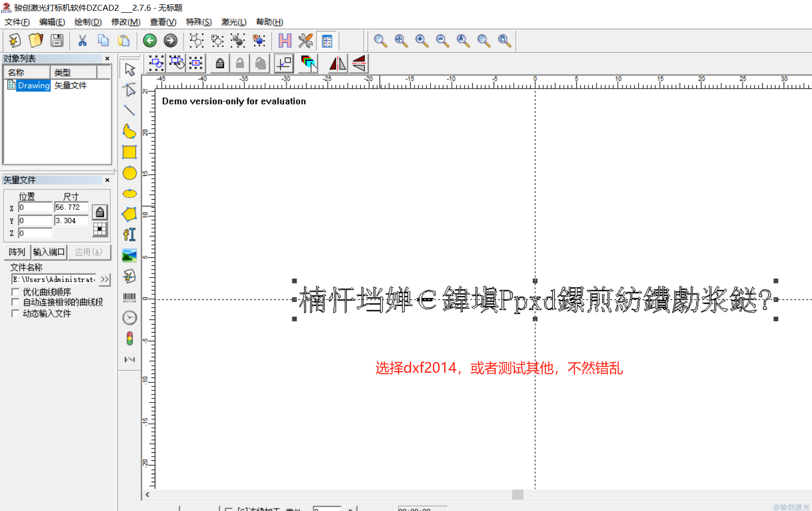
Task: Open system parameters wrench icon
Action: pos(306,41)
